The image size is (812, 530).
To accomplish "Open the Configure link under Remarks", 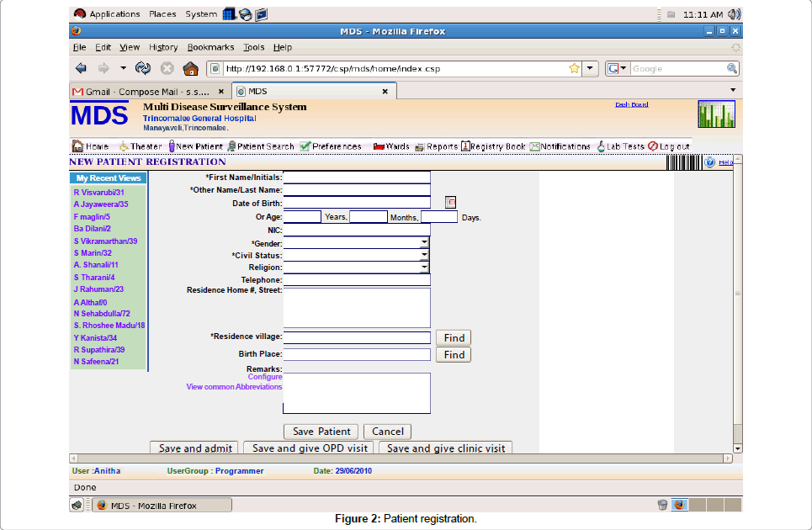I will pyautogui.click(x=264, y=377).
